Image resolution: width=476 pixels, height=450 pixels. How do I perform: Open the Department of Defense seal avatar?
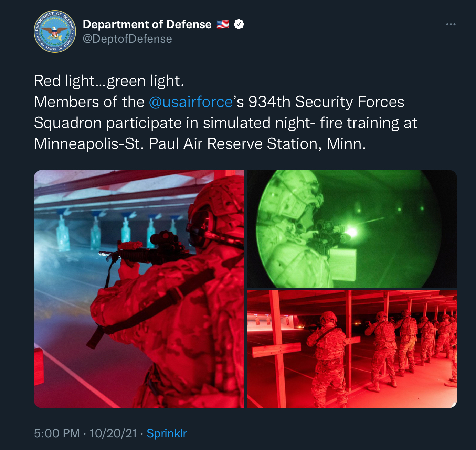[55, 32]
